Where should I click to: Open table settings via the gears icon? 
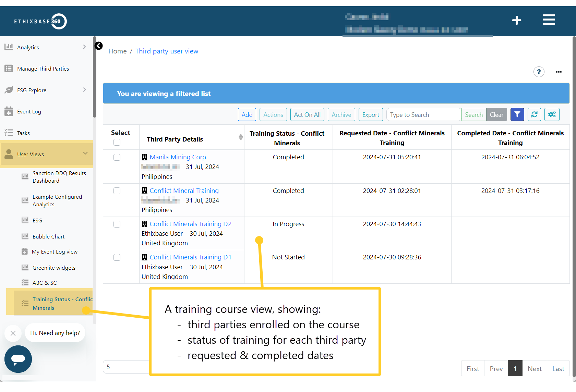click(x=552, y=114)
